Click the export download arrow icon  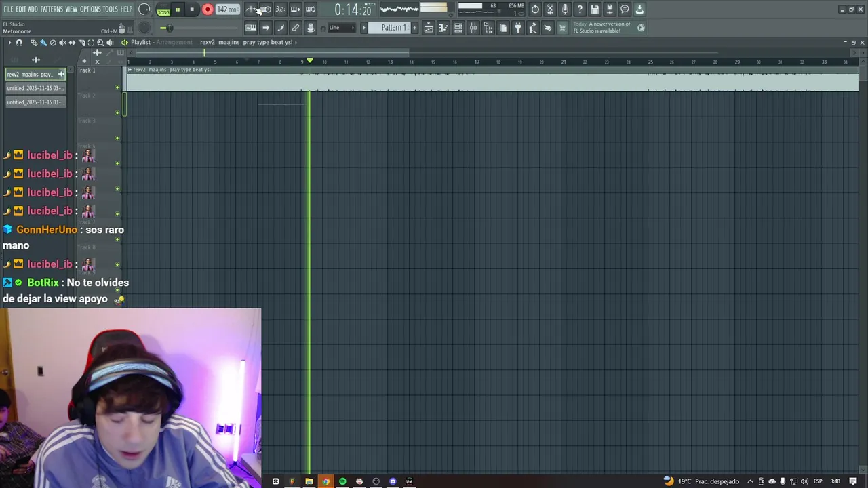[x=639, y=9]
